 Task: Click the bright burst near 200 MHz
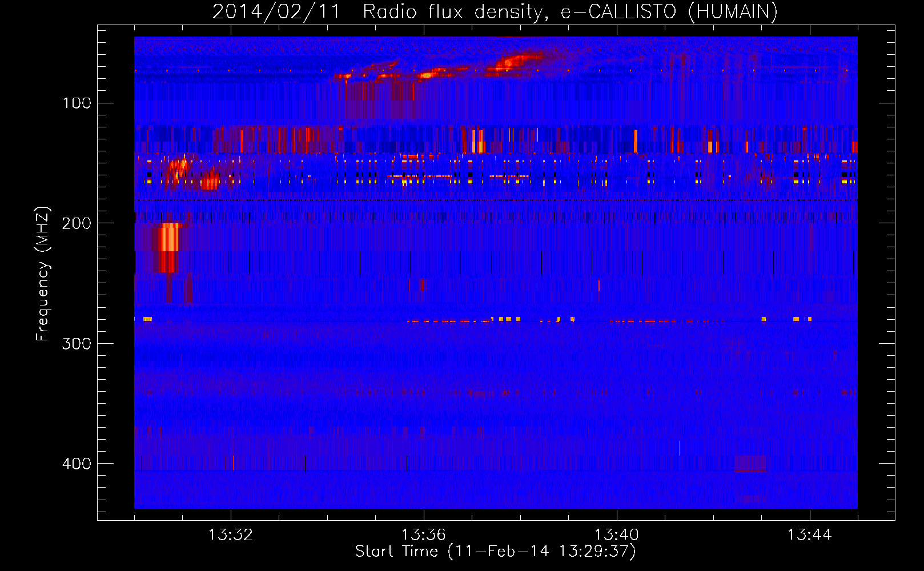pyautogui.click(x=168, y=247)
